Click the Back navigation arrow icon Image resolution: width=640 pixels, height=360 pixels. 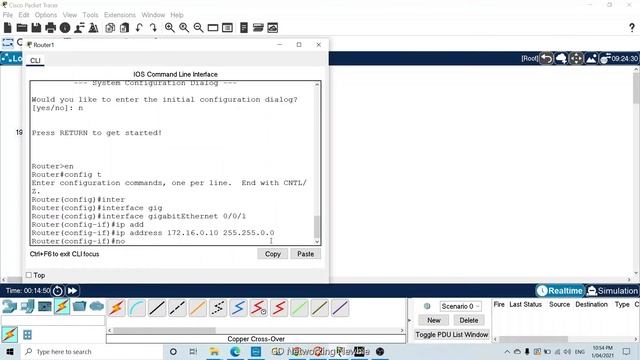click(547, 59)
